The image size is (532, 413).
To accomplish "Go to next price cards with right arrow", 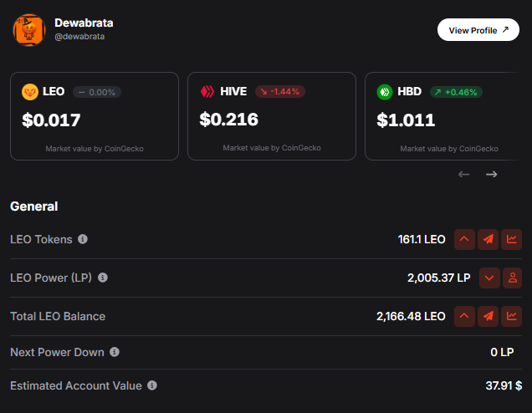I will [491, 174].
